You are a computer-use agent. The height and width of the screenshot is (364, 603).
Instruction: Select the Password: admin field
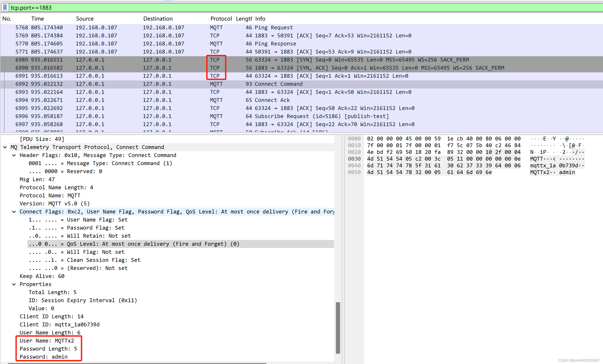point(44,357)
